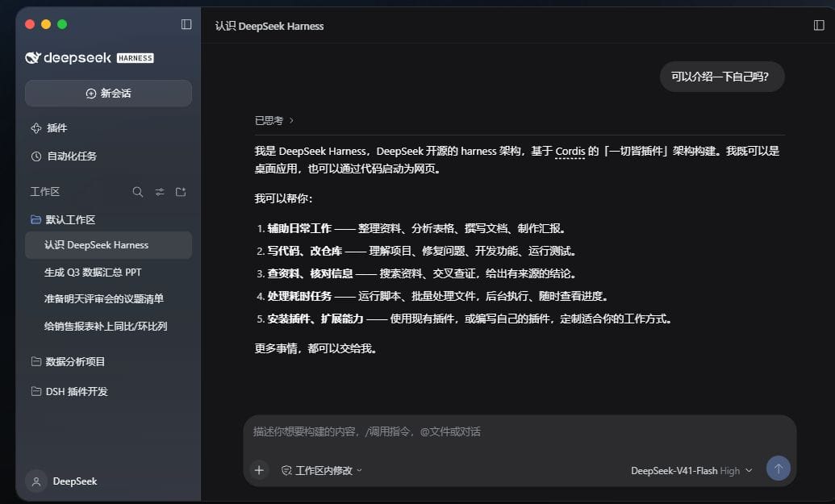This screenshot has height=504, width=835.
Task: Click the user message 可以介绍一下自己吗?
Action: point(721,77)
